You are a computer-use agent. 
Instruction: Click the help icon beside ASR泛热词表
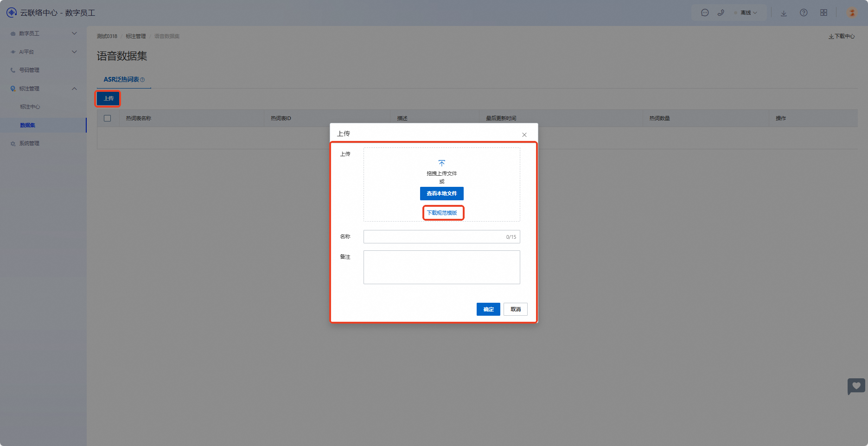coord(142,80)
